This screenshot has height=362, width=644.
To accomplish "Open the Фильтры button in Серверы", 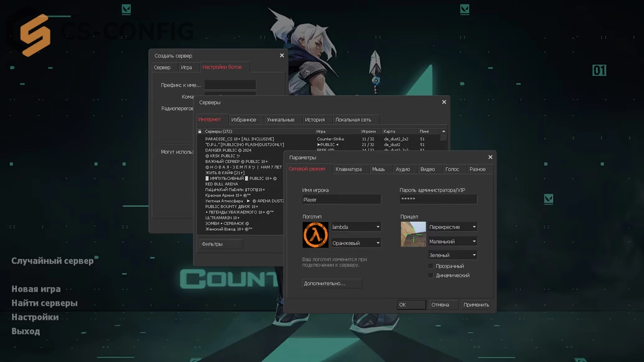I will click(x=221, y=244).
